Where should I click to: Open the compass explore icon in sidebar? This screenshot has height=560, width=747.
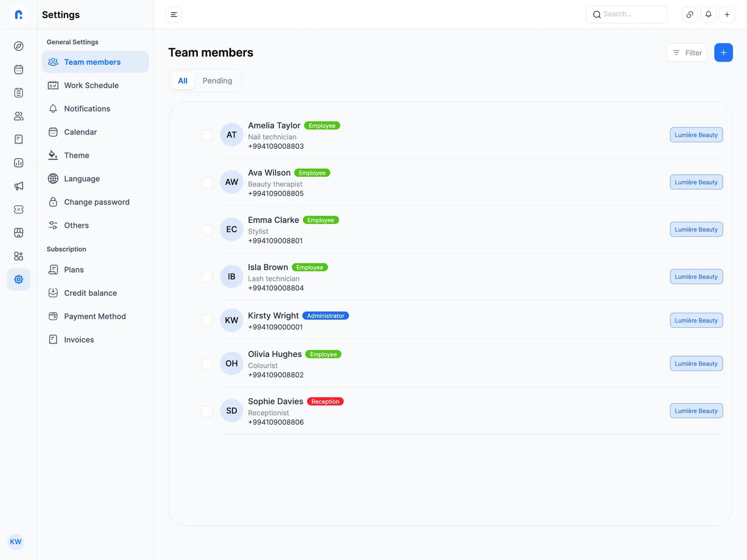tap(19, 46)
